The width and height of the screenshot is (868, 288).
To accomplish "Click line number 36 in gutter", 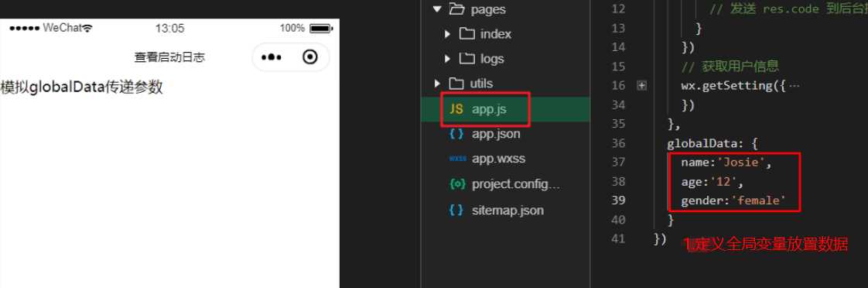I will click(x=618, y=143).
